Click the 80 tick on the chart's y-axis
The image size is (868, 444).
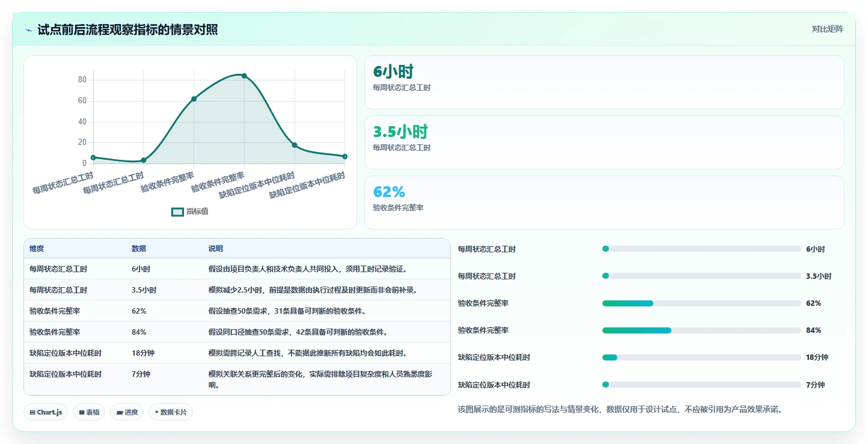click(82, 80)
